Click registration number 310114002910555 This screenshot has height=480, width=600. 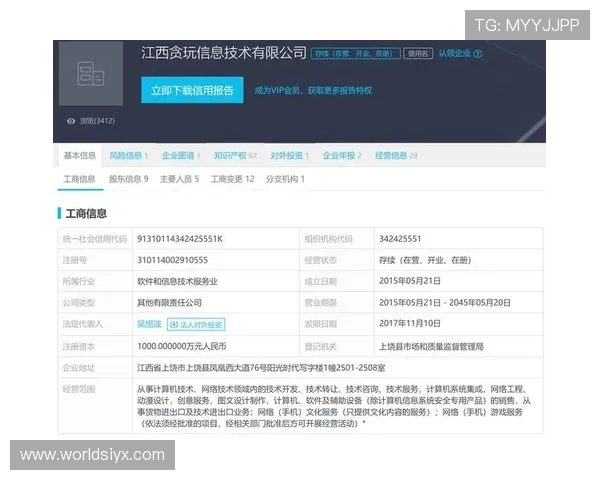pos(173,260)
